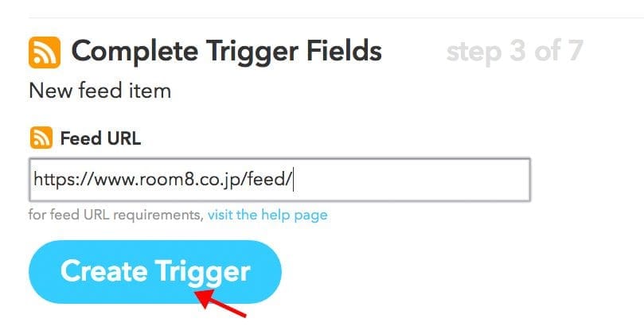This screenshot has width=644, height=334.
Task: Click "room8.co.jp" inside the URL field
Action: click(181, 180)
